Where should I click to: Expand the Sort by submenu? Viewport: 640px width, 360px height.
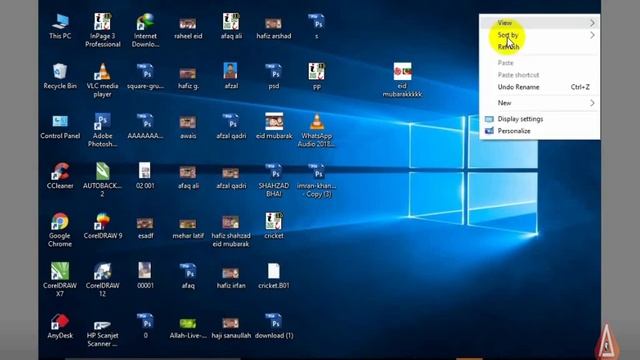click(540, 35)
